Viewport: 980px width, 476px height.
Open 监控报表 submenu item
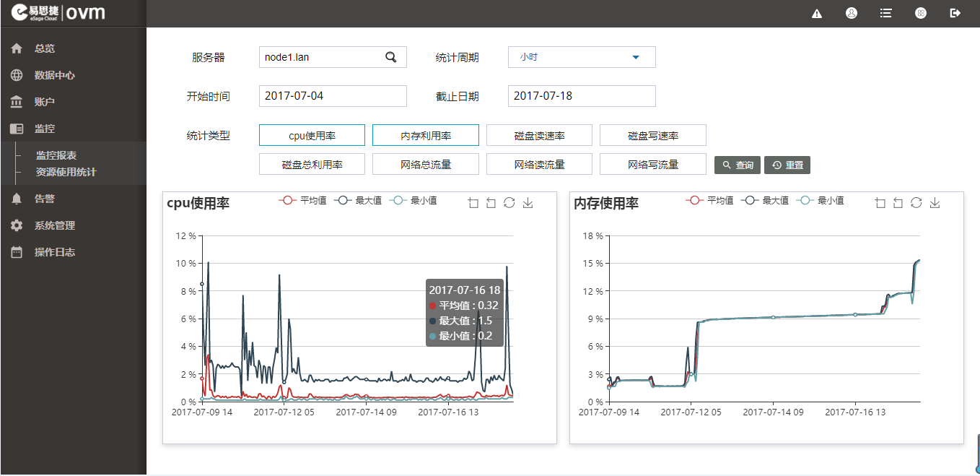[56, 155]
